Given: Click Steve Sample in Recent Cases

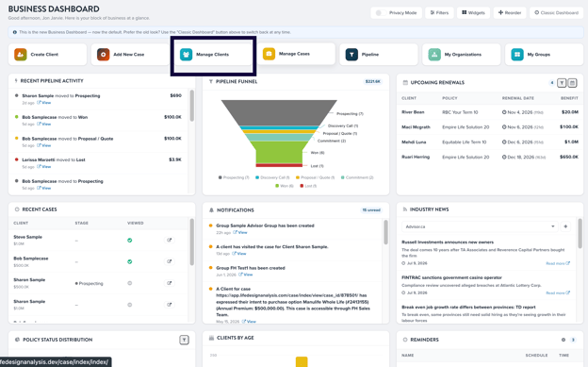Looking at the screenshot, I should pyautogui.click(x=27, y=237).
